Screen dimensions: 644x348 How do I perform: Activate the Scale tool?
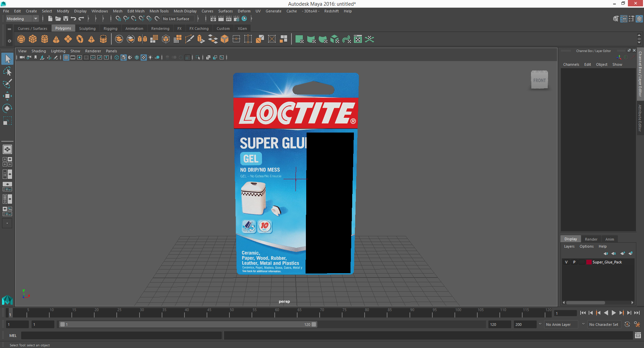(7, 121)
